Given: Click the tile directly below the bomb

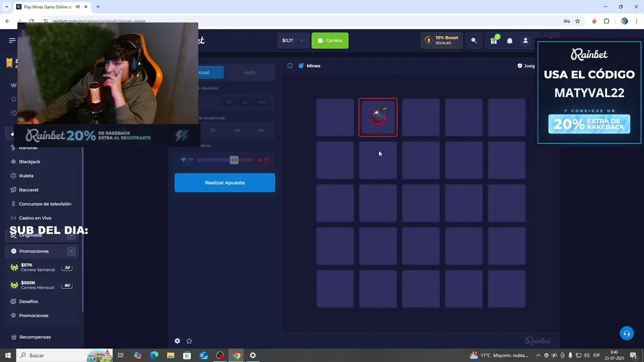Looking at the screenshot, I should (378, 160).
